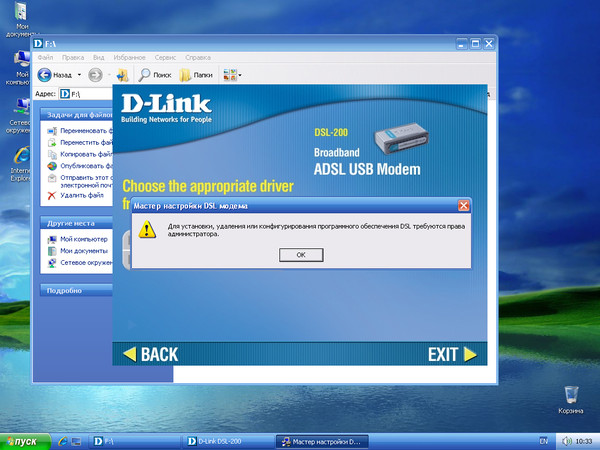Open the Файл menu
Screen dimensions: 600x450
(45, 57)
